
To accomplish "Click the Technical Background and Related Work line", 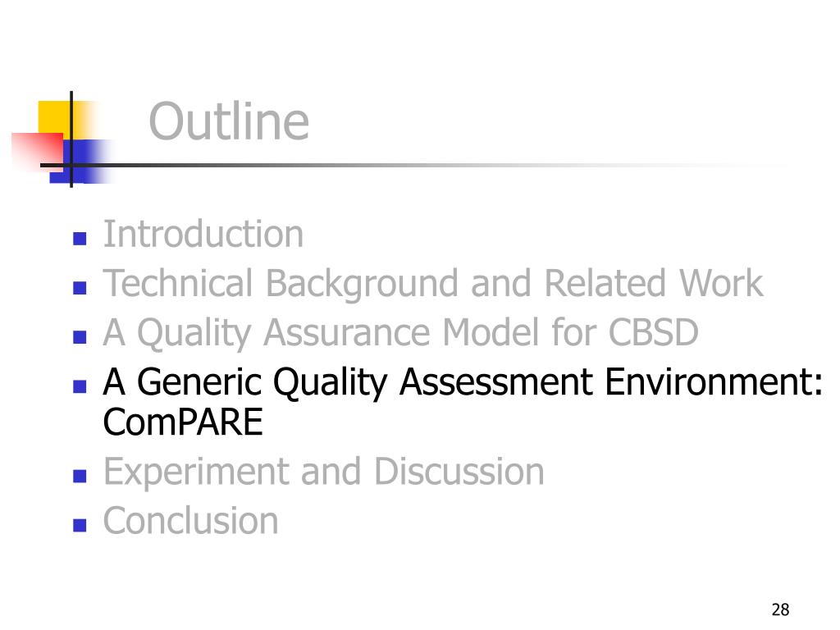I will [x=433, y=283].
